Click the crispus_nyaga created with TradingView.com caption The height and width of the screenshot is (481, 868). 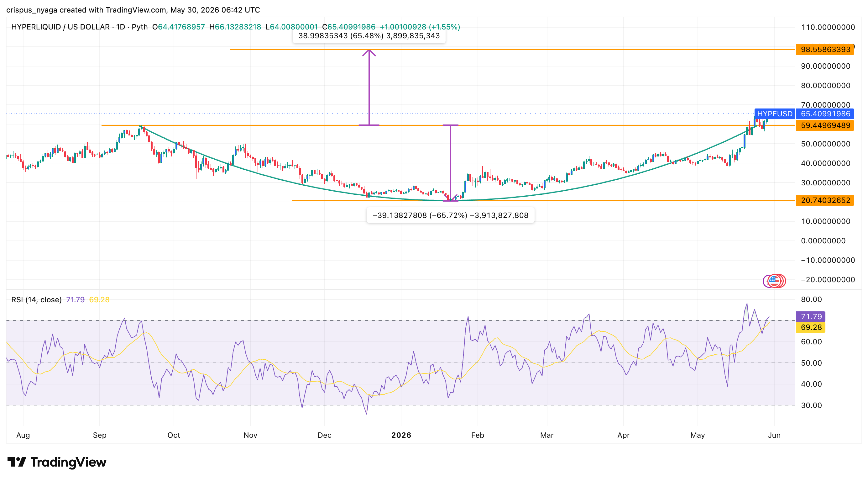(133, 10)
